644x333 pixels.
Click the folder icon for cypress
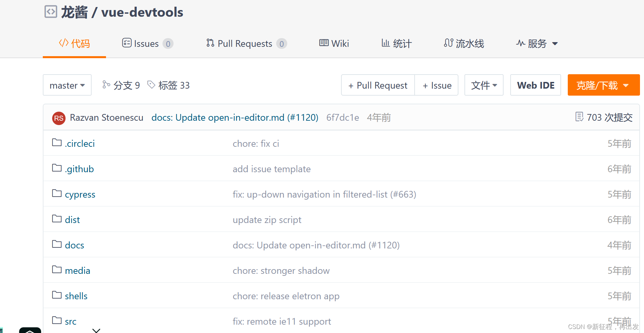pos(57,193)
